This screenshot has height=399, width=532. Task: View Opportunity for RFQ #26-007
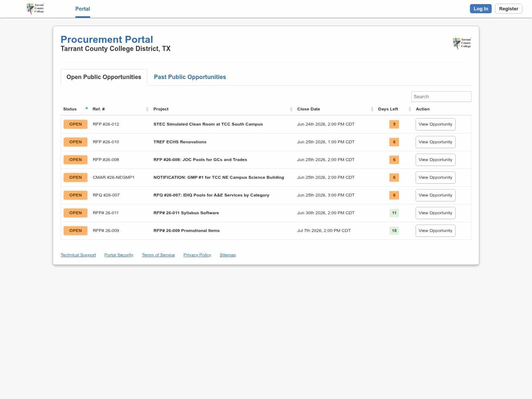tap(435, 195)
